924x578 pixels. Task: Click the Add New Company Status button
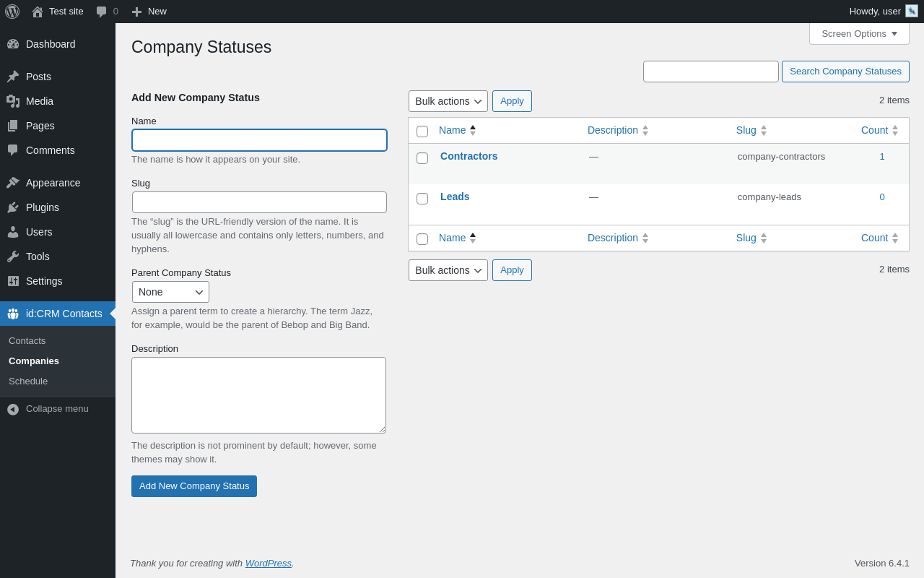pos(193,486)
